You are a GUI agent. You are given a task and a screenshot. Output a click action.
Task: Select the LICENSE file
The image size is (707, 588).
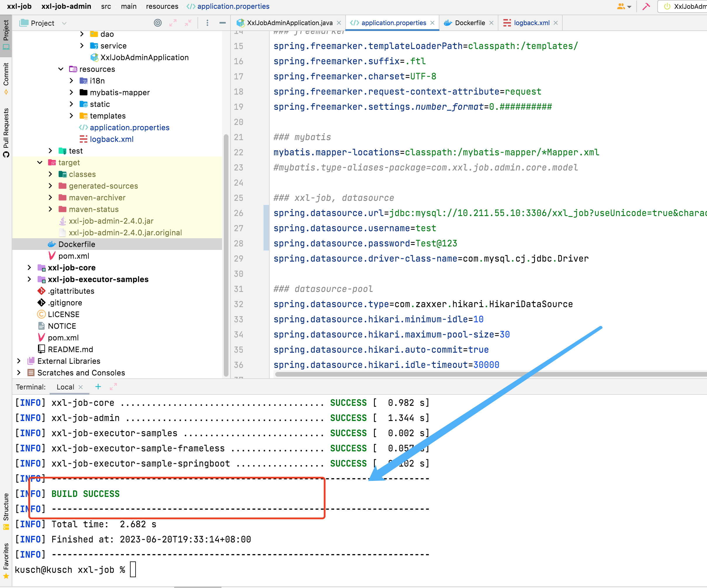(58, 314)
